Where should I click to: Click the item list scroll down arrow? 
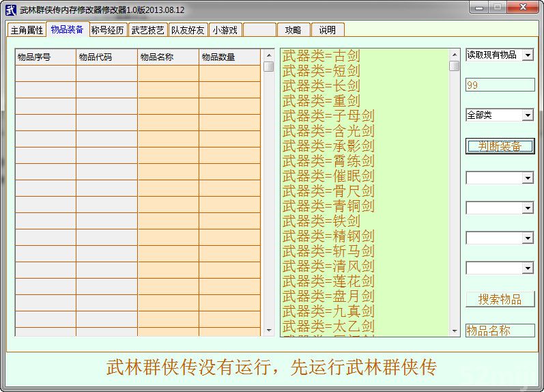point(454,331)
